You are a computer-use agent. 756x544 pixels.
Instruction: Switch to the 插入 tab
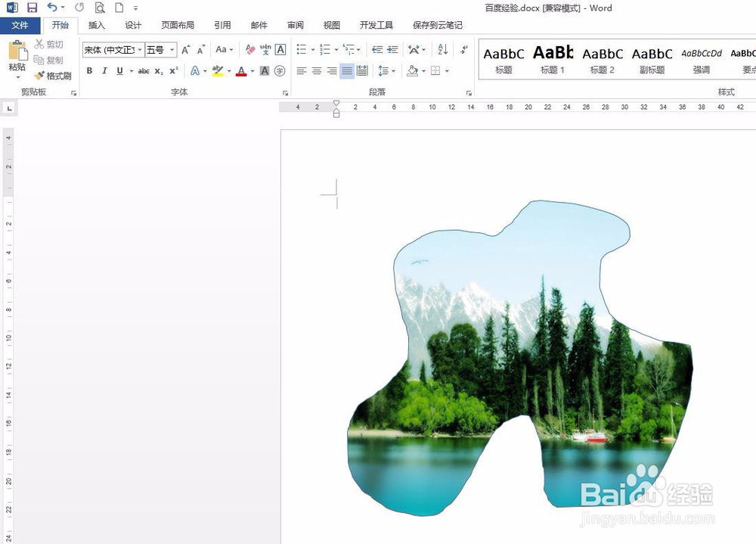(x=97, y=25)
